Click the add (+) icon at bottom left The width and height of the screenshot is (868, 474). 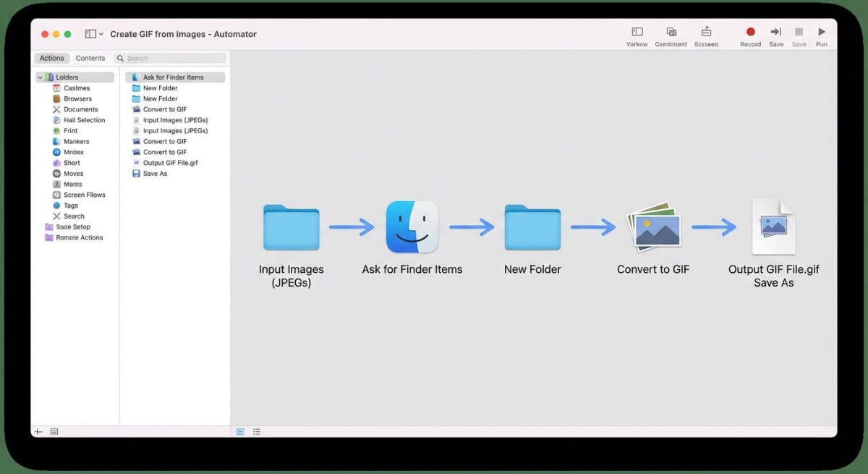point(38,431)
